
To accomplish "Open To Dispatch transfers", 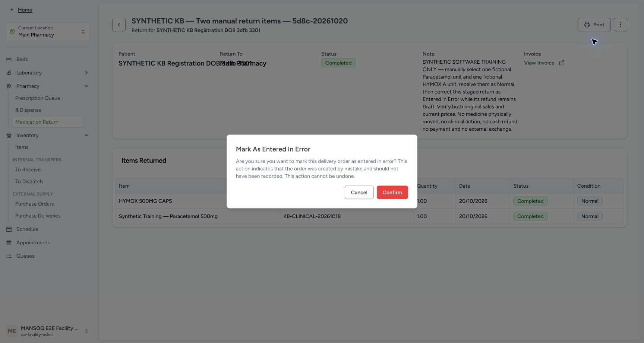I will click(x=29, y=181).
